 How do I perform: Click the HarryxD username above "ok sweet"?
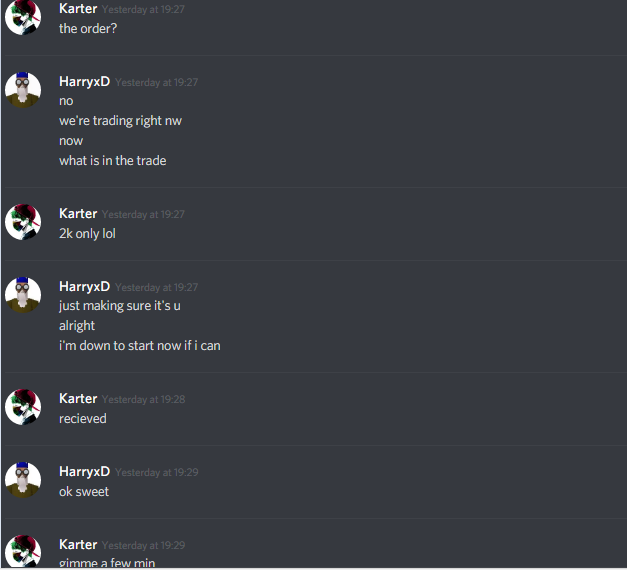84,472
